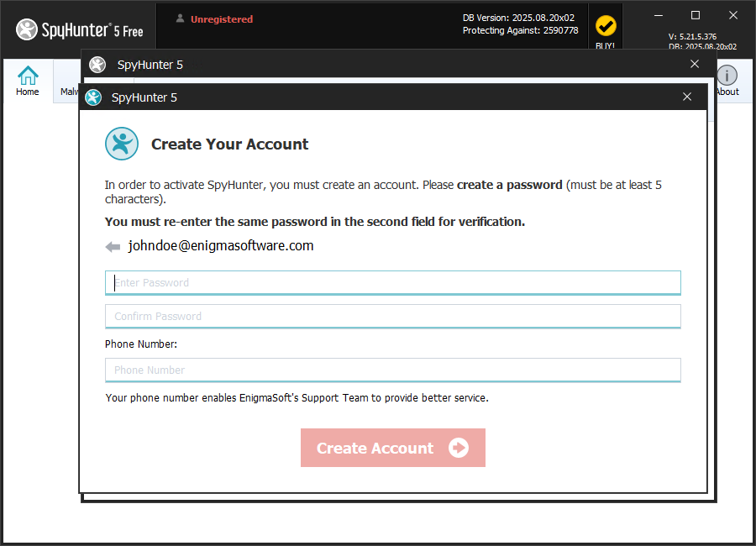Click the Create Your Account logo icon

121,144
